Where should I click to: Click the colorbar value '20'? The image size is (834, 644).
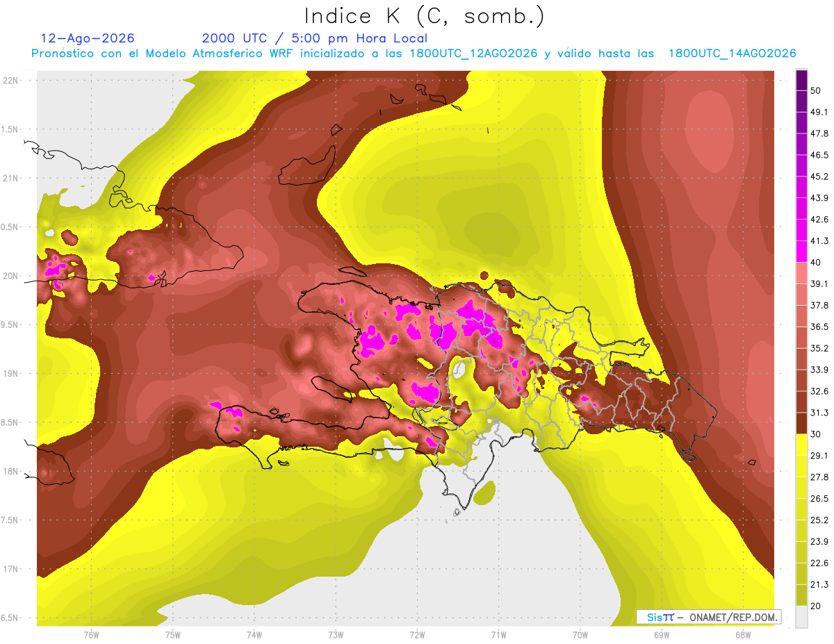pyautogui.click(x=817, y=606)
